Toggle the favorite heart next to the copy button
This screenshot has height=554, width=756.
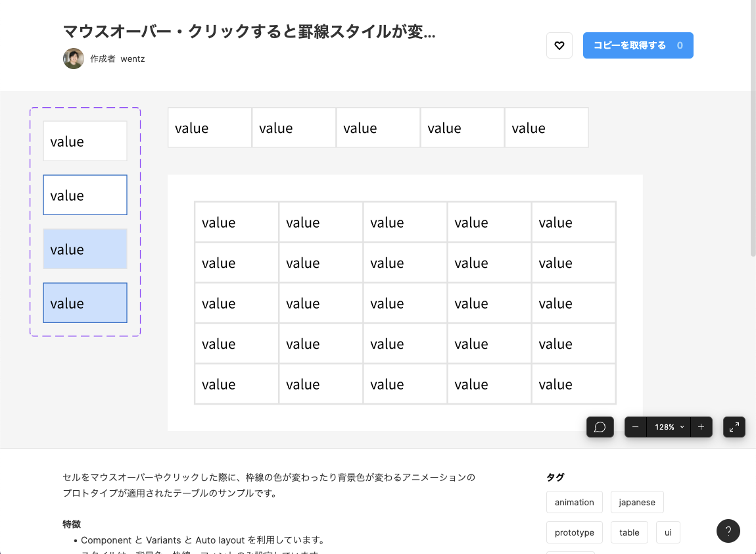pos(559,45)
